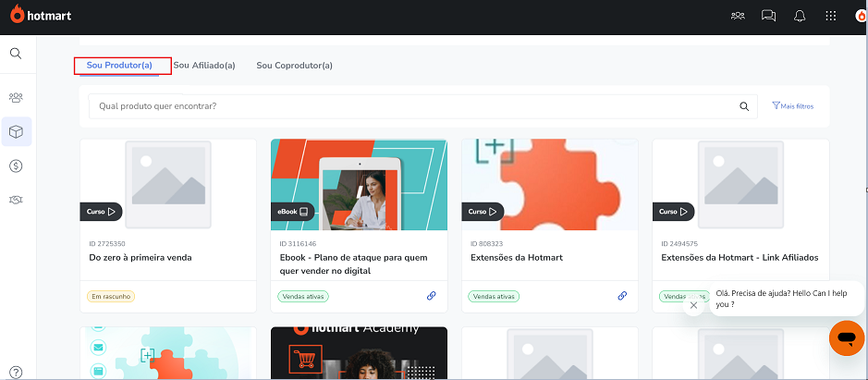Switch to the Sou Coprodutor(a) tab
This screenshot has width=868, height=380.
(x=295, y=66)
